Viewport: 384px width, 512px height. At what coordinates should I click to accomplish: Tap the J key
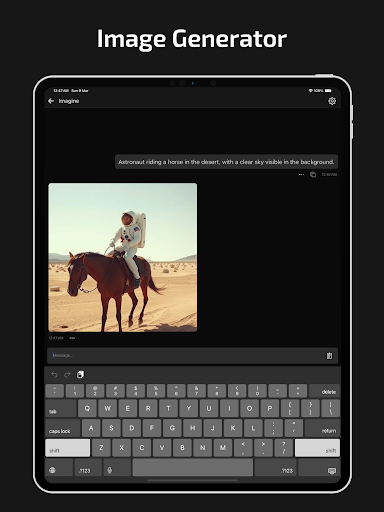(x=213, y=428)
